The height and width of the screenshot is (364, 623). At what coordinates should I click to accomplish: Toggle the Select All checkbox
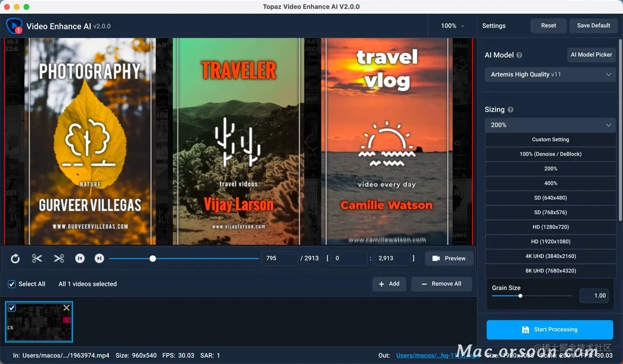12,284
